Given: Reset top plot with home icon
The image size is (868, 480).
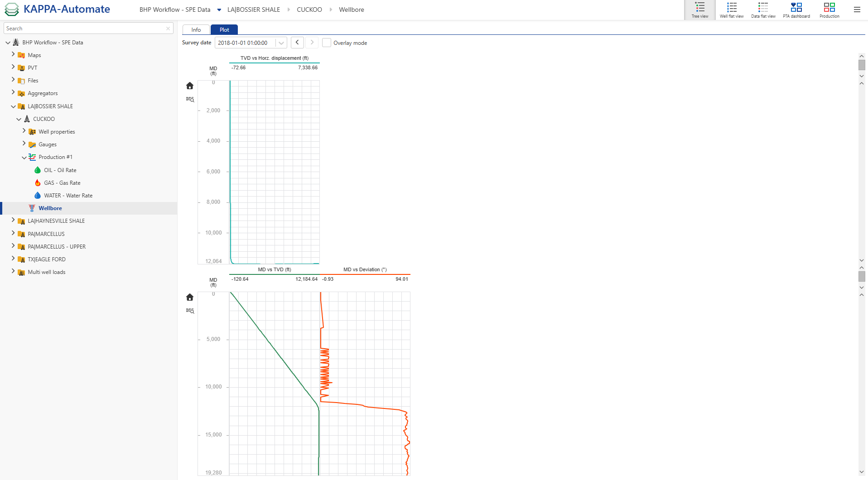Looking at the screenshot, I should (190, 86).
